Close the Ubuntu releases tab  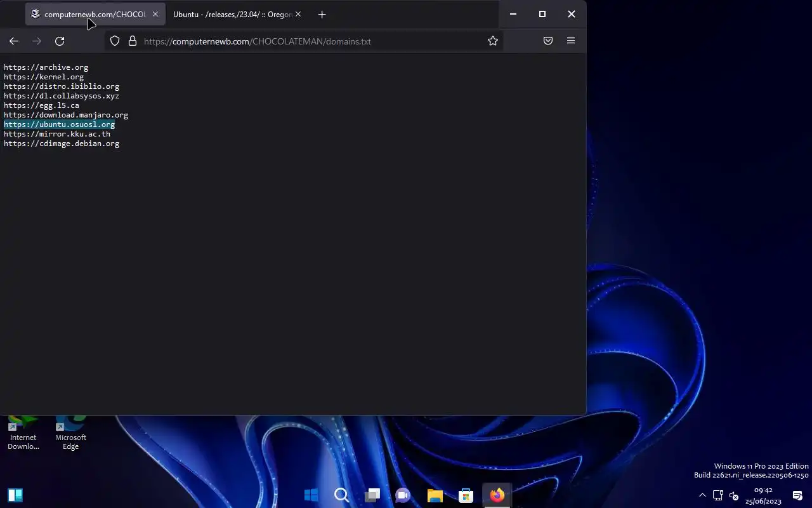tap(298, 14)
